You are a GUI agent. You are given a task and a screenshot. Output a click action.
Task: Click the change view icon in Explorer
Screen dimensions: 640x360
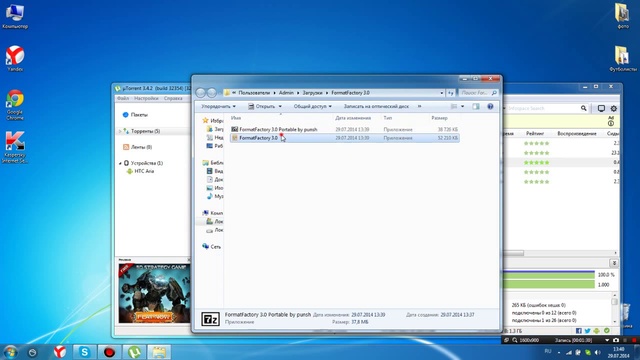[454, 107]
